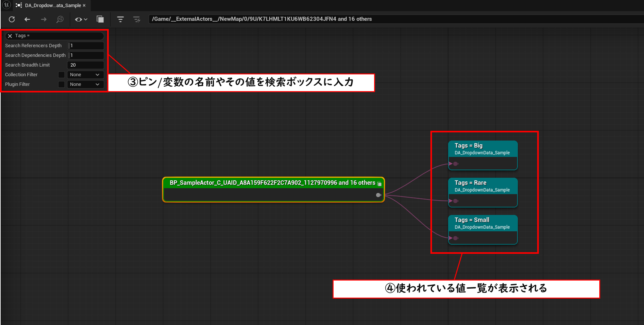Select the DA_Dropdow...ata_Sample tab
This screenshot has width=644, height=325.
52,5
